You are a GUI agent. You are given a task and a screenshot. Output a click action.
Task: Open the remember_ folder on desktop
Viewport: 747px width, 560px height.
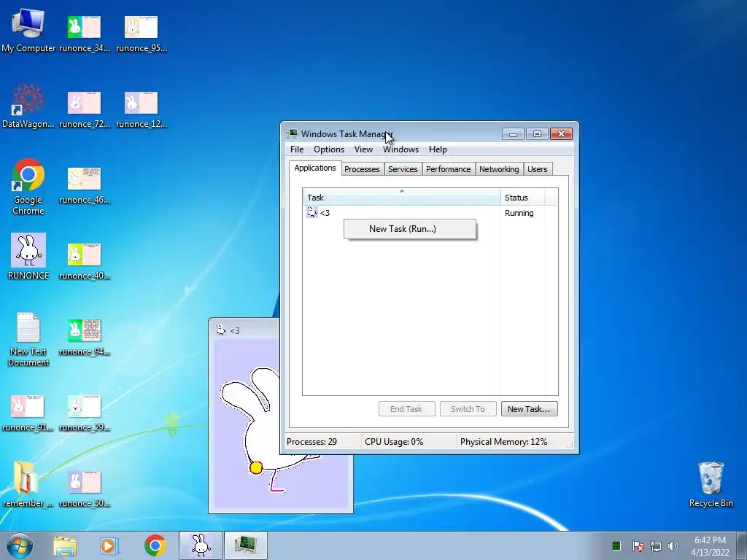[28, 484]
